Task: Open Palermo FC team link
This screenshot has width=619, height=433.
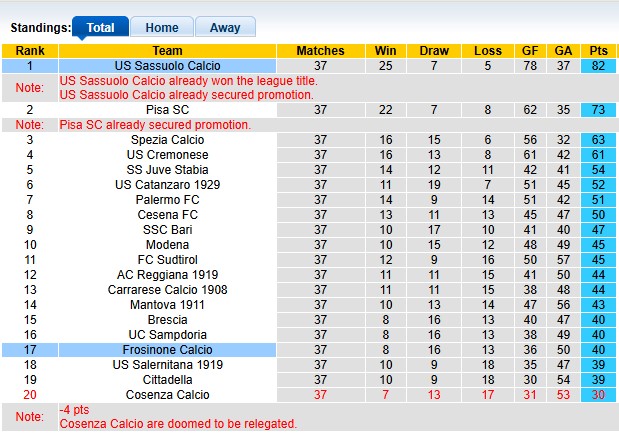Action: (x=167, y=200)
